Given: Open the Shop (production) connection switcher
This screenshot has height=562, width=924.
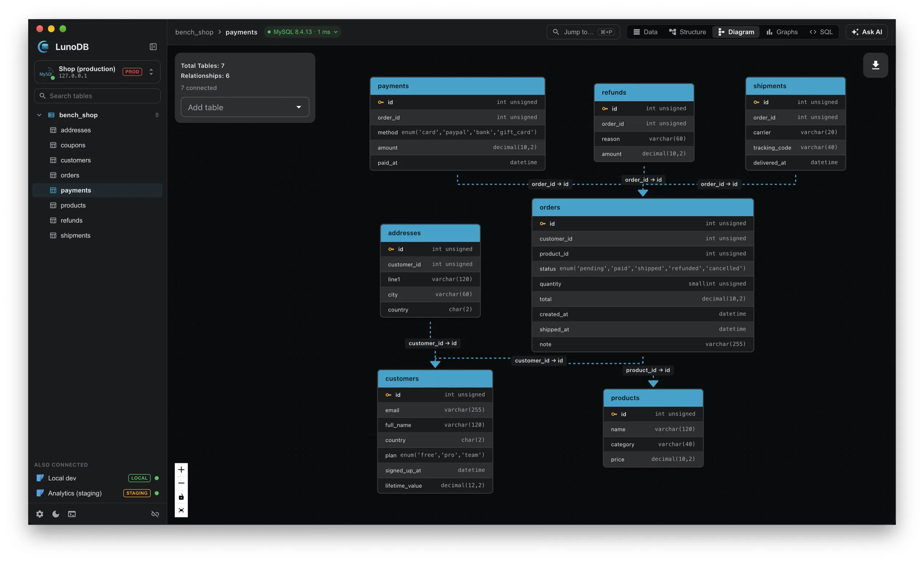Looking at the screenshot, I should coord(97,72).
